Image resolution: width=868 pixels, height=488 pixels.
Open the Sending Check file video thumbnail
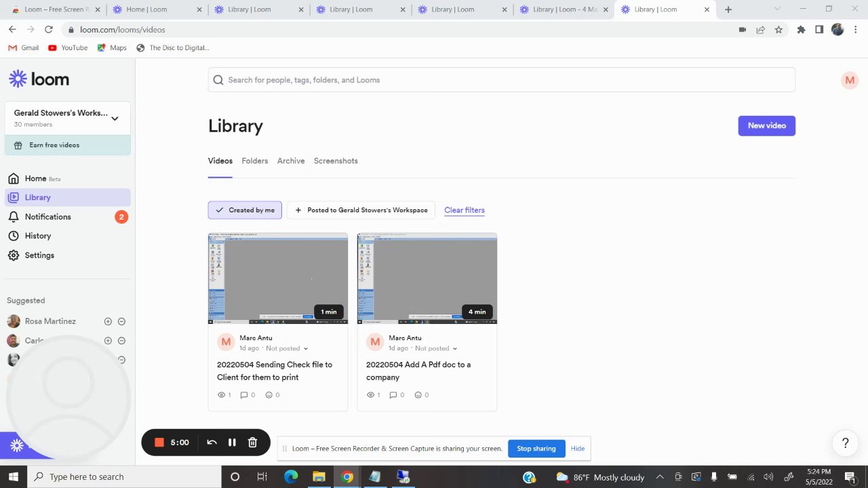278,279
